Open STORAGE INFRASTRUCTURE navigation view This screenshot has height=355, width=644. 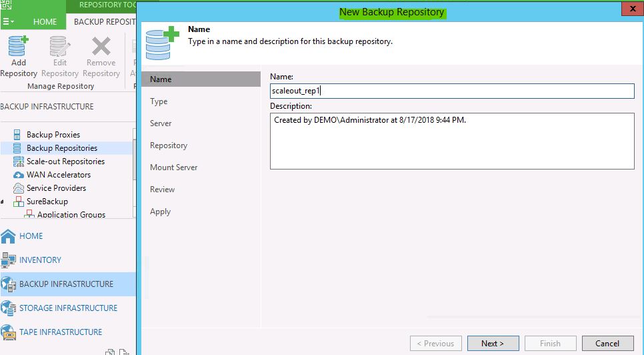click(x=68, y=308)
